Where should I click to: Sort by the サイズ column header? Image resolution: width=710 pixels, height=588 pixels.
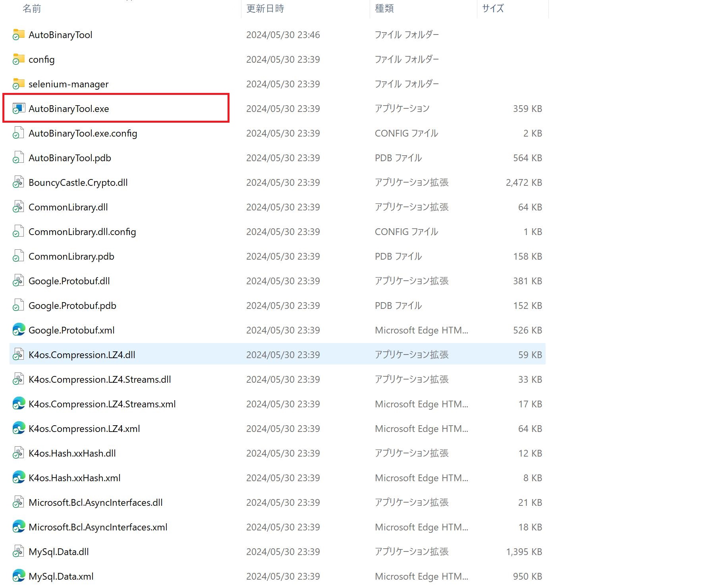point(493,8)
